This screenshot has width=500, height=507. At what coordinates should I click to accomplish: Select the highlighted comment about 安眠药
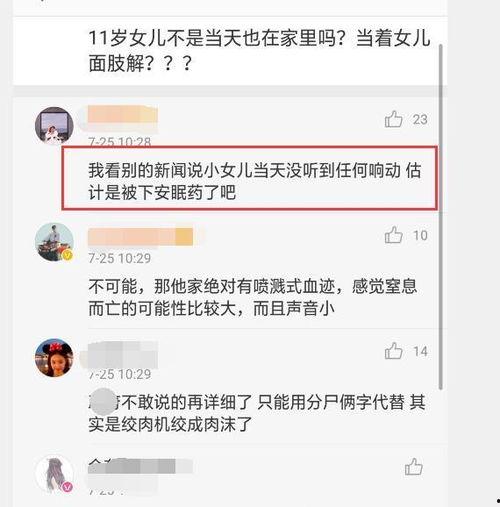pyautogui.click(x=250, y=178)
